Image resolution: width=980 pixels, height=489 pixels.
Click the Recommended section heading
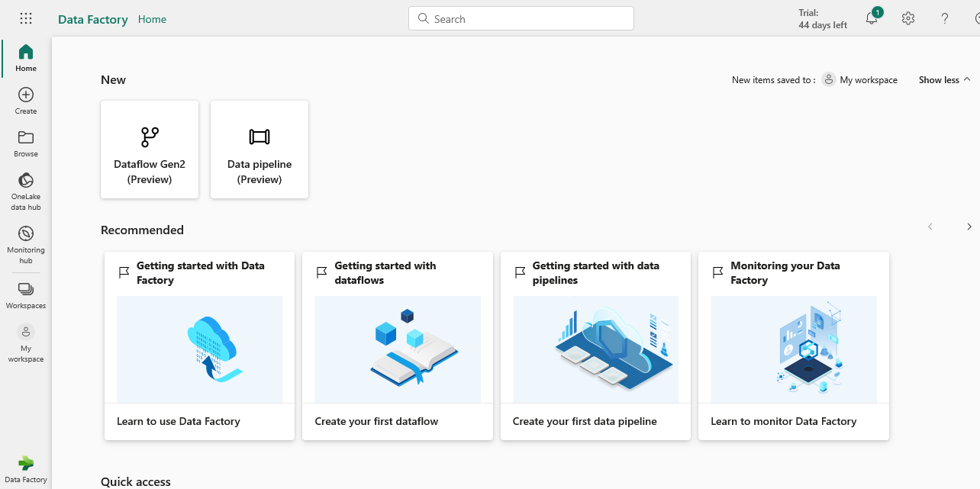click(x=142, y=230)
